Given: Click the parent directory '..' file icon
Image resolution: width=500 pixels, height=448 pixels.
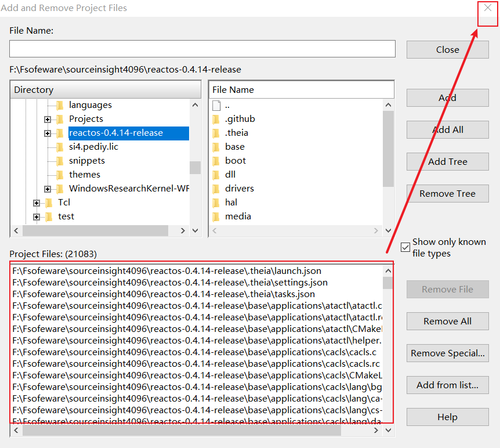Looking at the screenshot, I should (216, 105).
